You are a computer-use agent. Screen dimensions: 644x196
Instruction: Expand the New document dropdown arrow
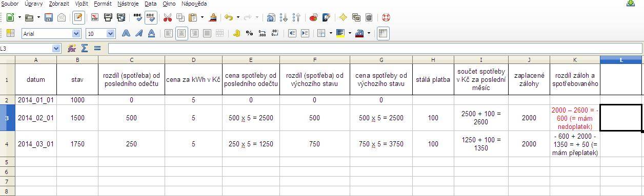[x=19, y=17]
